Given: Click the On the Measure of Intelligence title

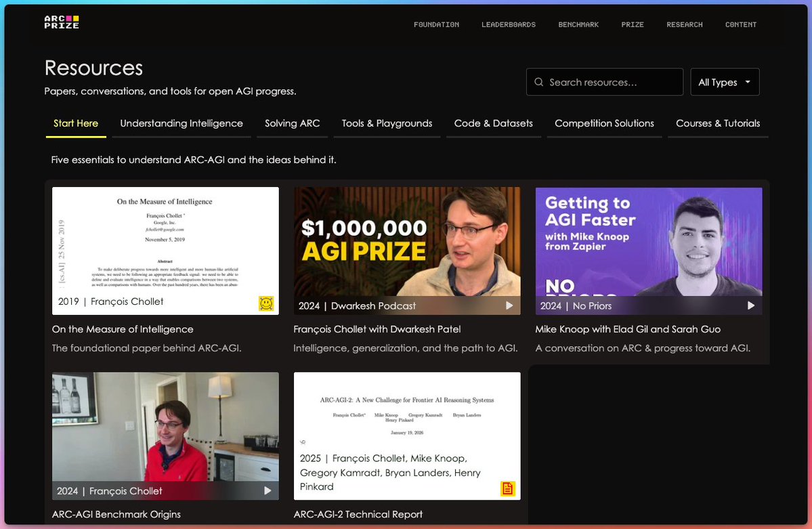Looking at the screenshot, I should [123, 329].
